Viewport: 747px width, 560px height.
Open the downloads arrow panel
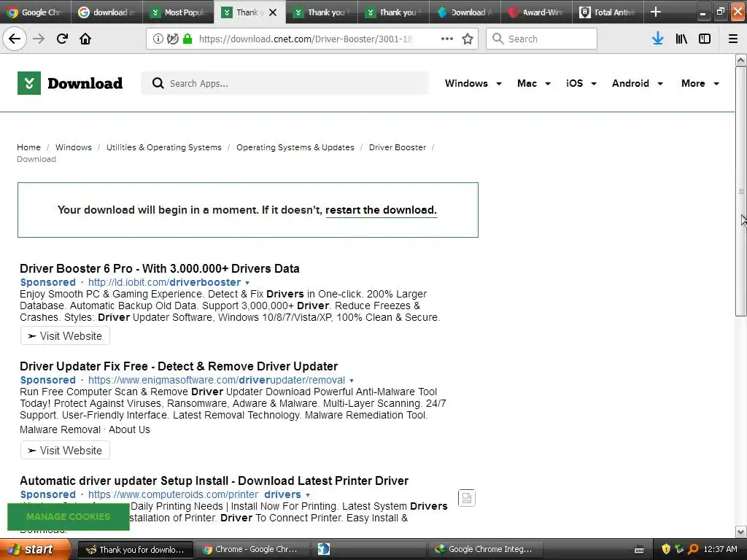[x=657, y=39]
